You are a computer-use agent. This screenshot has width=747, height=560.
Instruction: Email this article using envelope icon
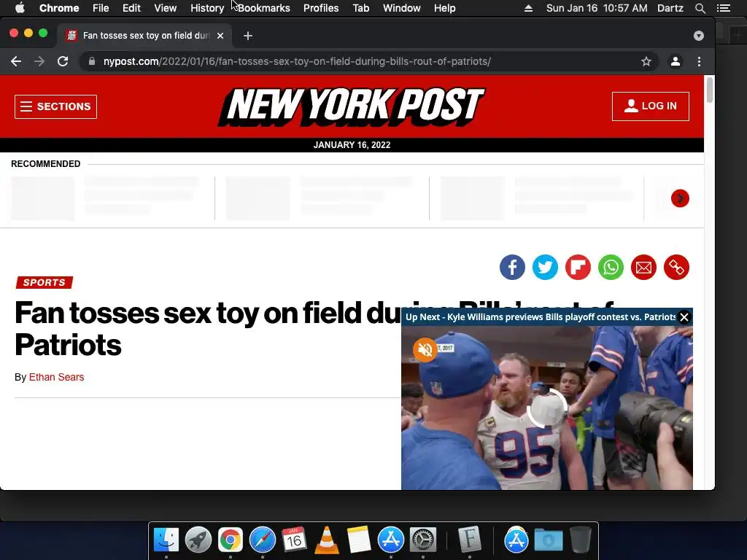click(x=643, y=267)
